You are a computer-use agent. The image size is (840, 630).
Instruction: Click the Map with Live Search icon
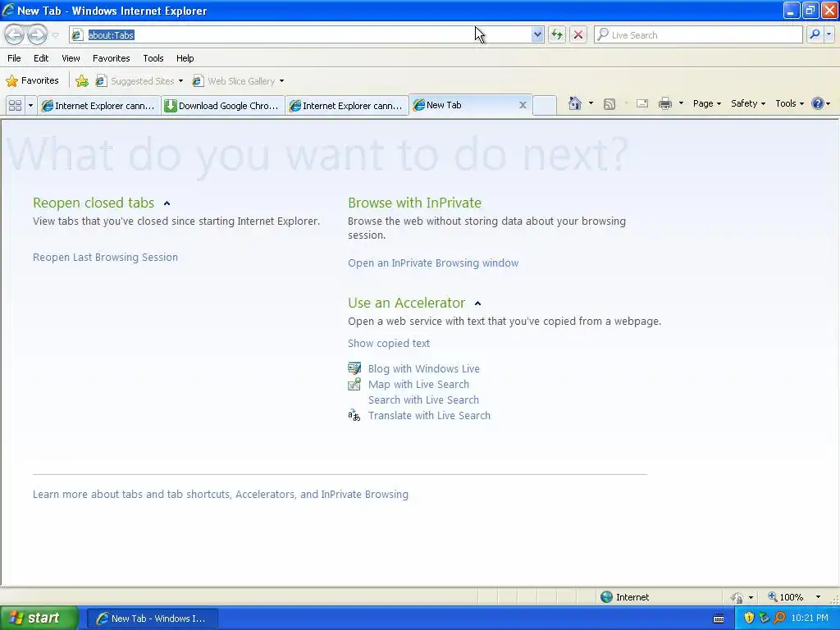tap(354, 384)
